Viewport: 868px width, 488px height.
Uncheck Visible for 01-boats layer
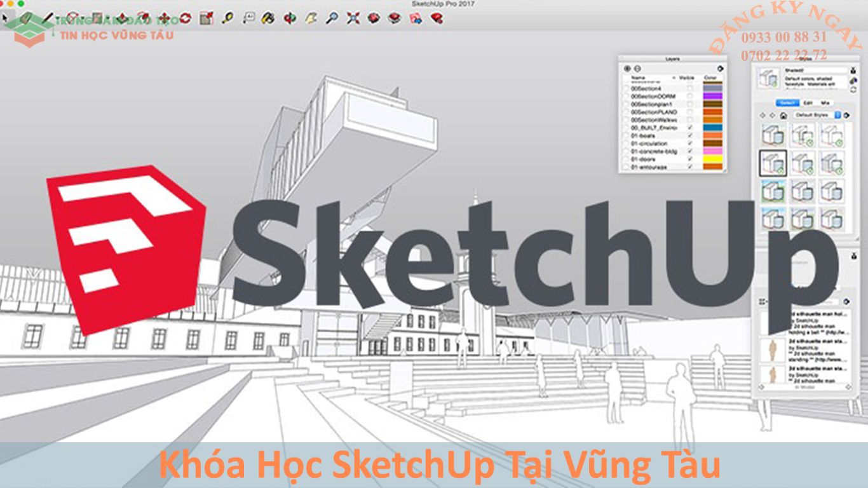690,135
